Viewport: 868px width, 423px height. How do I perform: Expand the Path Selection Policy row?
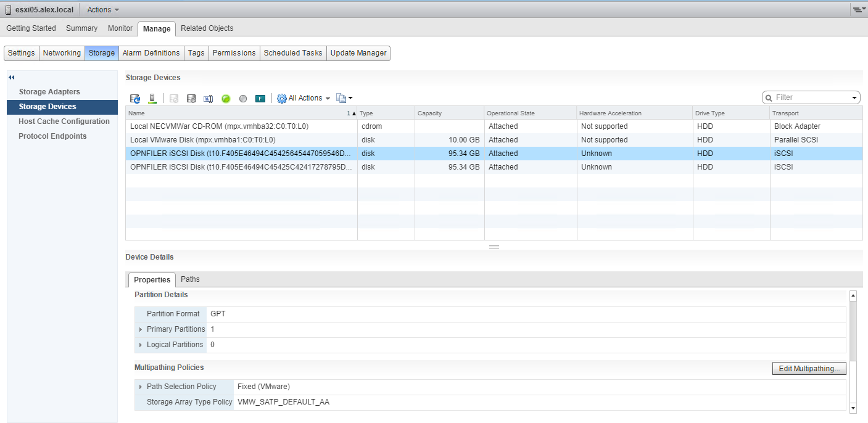pyautogui.click(x=141, y=387)
